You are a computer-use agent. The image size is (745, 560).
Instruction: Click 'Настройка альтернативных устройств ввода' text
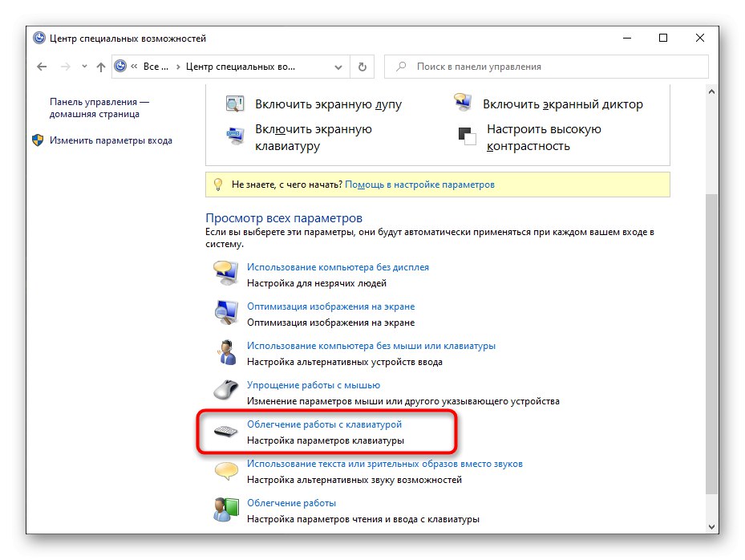click(345, 363)
